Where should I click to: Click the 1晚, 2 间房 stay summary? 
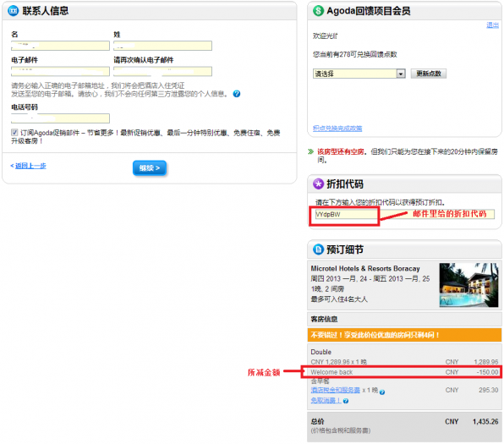click(327, 289)
